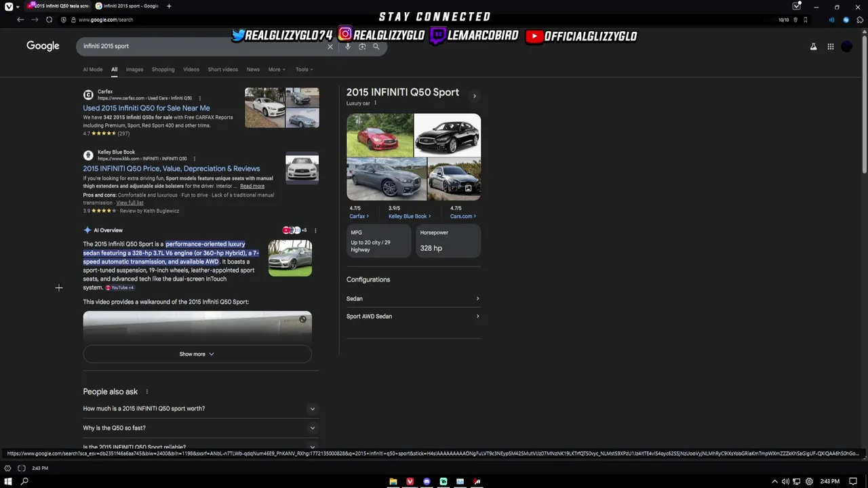The image size is (868, 488).
Task: Open the black Q50 photo in panel
Action: [448, 135]
